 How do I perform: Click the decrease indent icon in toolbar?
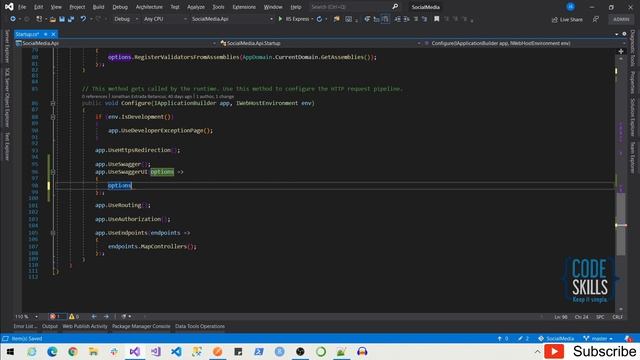coord(398,19)
